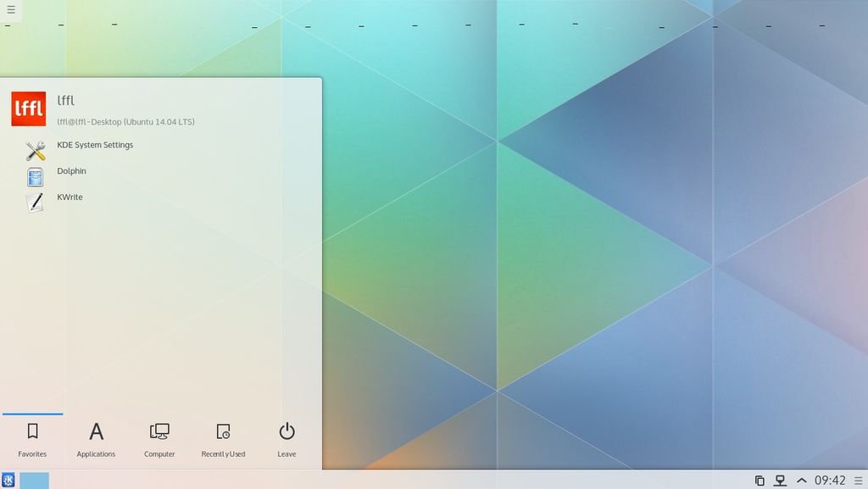Click the "KDE System Settings" text label

(95, 145)
